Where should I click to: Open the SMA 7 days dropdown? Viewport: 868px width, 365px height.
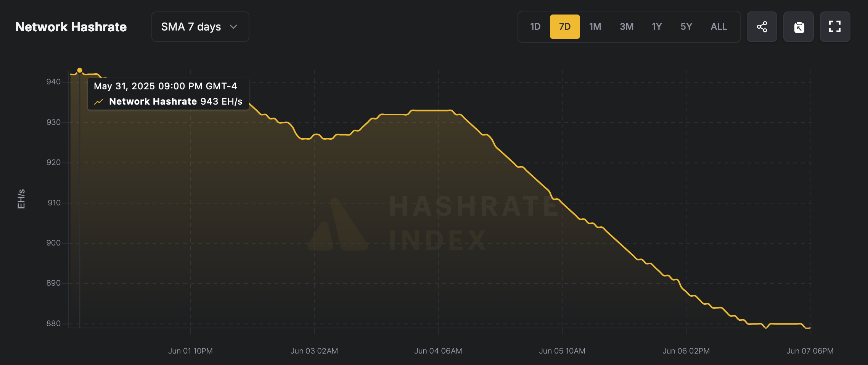[x=200, y=26]
